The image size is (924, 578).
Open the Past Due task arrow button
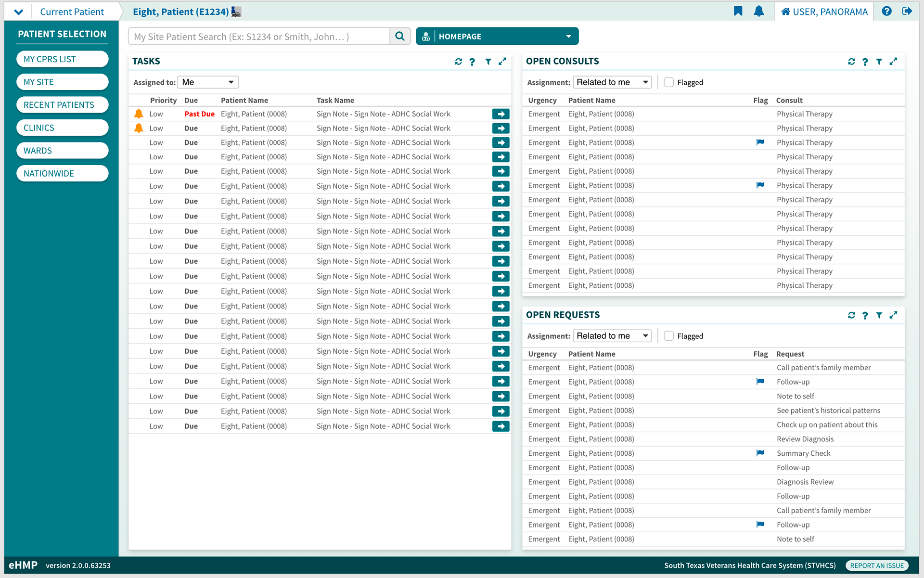pyautogui.click(x=500, y=114)
